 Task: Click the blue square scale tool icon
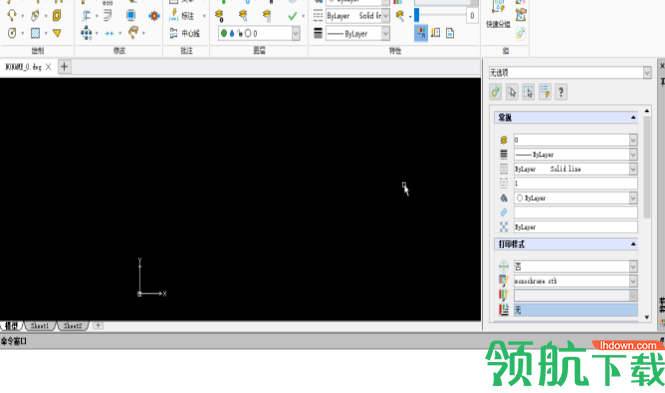(x=131, y=16)
